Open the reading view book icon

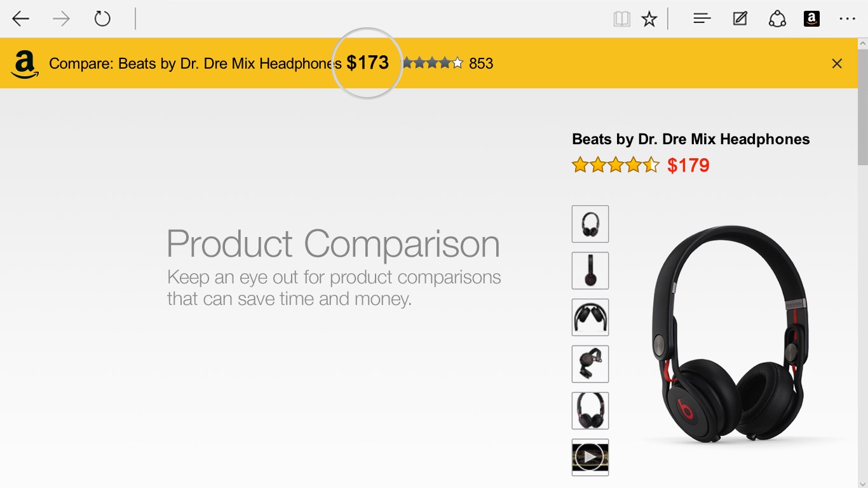click(621, 19)
